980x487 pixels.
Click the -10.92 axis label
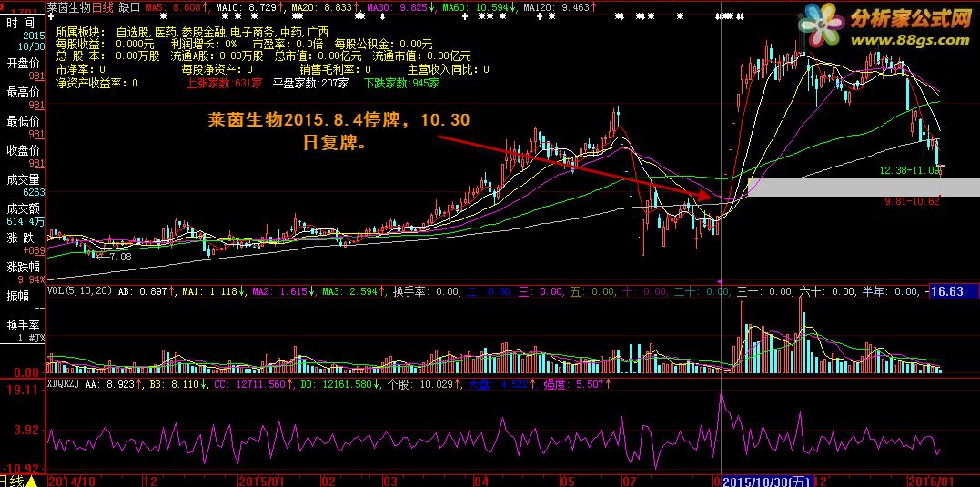[x=22, y=468]
